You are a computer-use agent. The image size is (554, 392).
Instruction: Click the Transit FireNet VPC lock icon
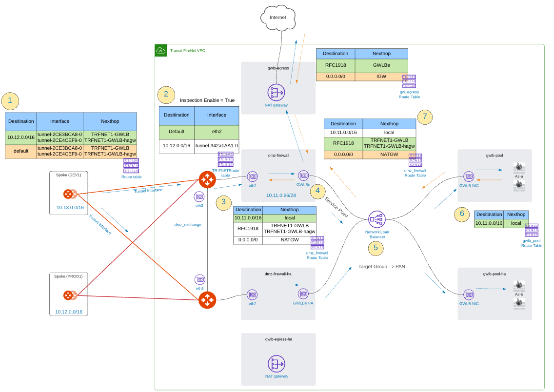[160, 50]
